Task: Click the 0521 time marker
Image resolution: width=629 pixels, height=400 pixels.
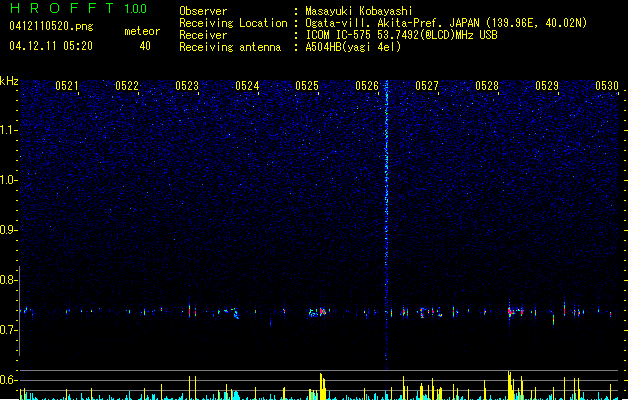Action: point(67,86)
